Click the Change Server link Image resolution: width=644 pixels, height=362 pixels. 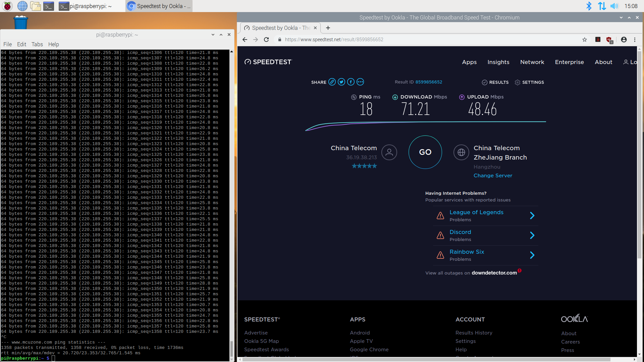pos(493,176)
